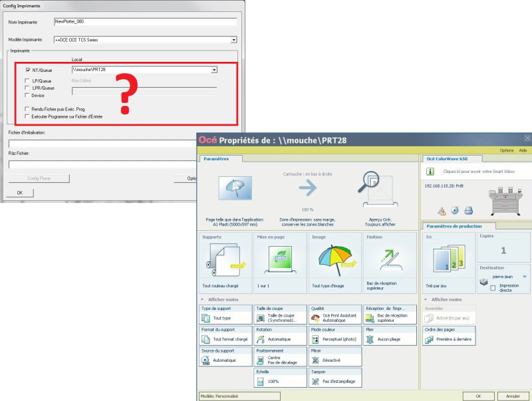Image resolution: width=532 pixels, height=401 pixels.
Task: Click the Annuler button
Action: tap(513, 396)
